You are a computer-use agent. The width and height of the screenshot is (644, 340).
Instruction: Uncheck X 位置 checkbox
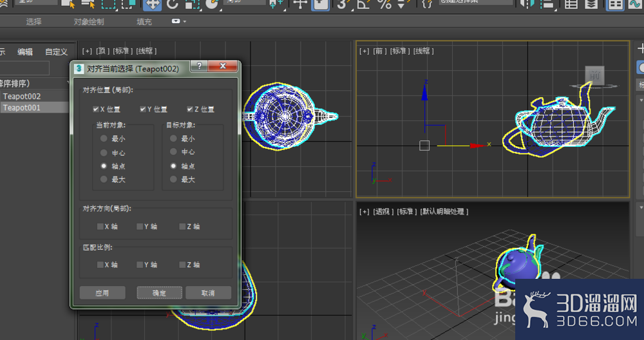(96, 109)
